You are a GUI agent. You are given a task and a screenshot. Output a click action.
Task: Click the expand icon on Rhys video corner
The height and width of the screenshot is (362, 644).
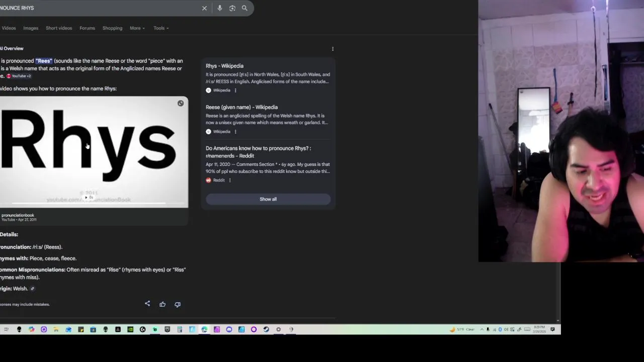tap(181, 104)
